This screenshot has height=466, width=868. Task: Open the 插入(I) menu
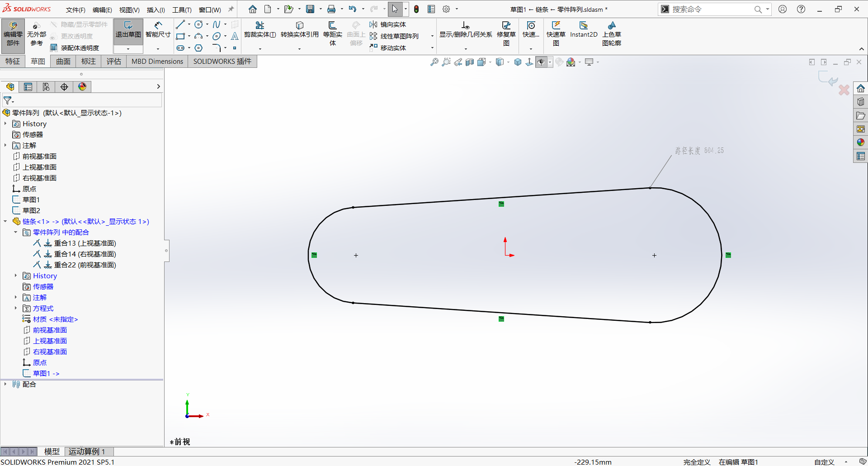pos(156,10)
